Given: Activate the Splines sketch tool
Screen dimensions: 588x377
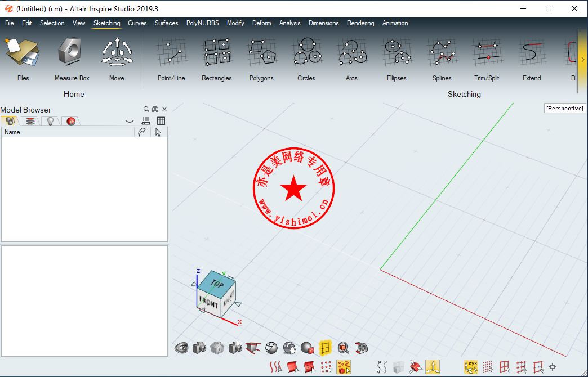Looking at the screenshot, I should [x=442, y=59].
